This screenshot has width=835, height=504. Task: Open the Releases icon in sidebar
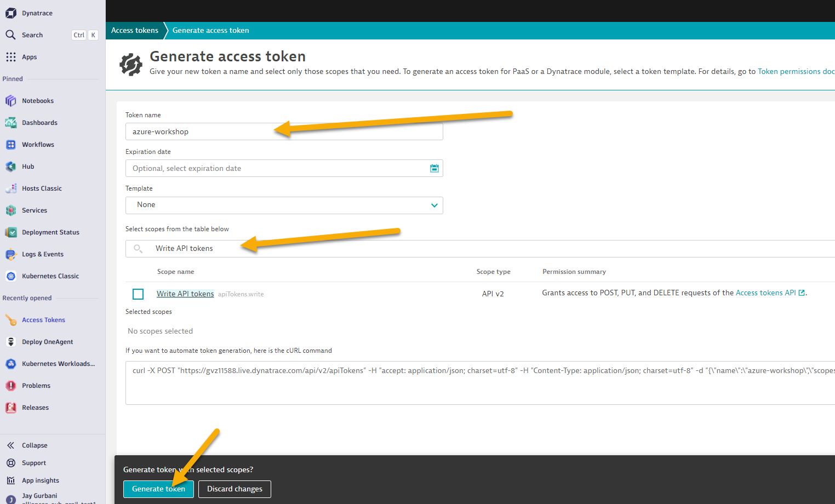coord(11,408)
